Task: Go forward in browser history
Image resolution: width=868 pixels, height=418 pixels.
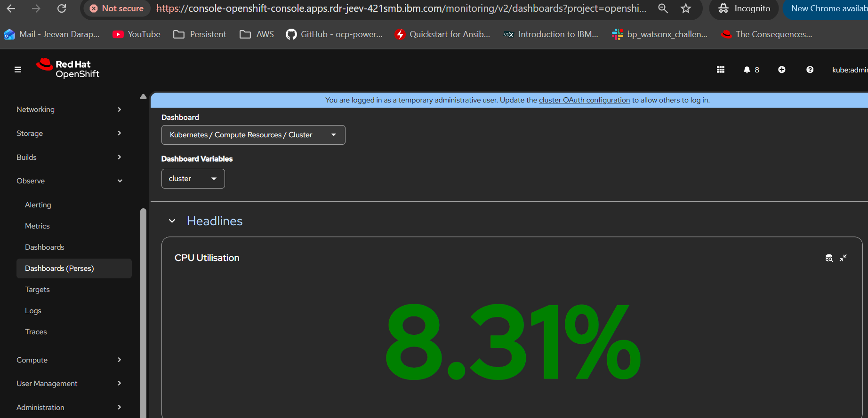Action: coord(36,8)
